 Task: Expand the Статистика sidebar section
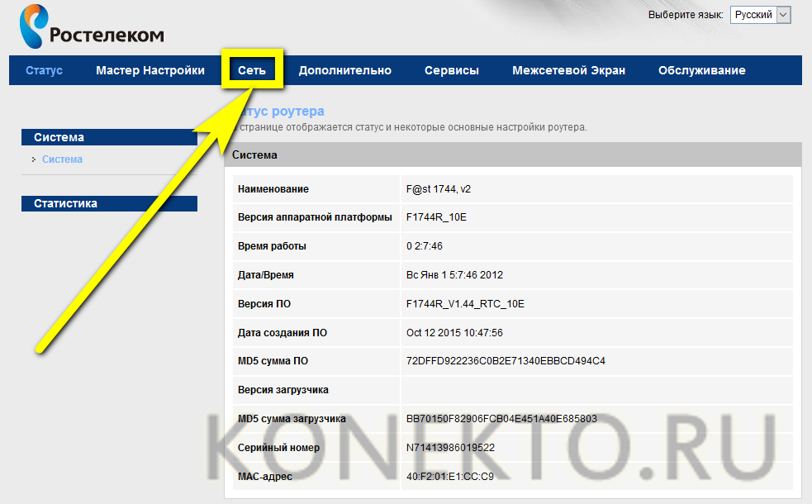point(109,203)
